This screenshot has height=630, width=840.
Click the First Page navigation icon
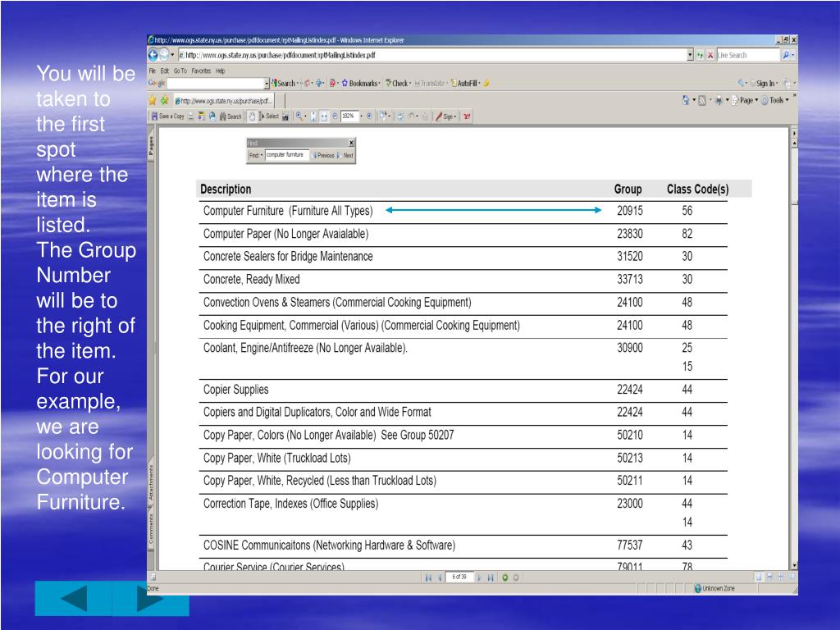(428, 577)
